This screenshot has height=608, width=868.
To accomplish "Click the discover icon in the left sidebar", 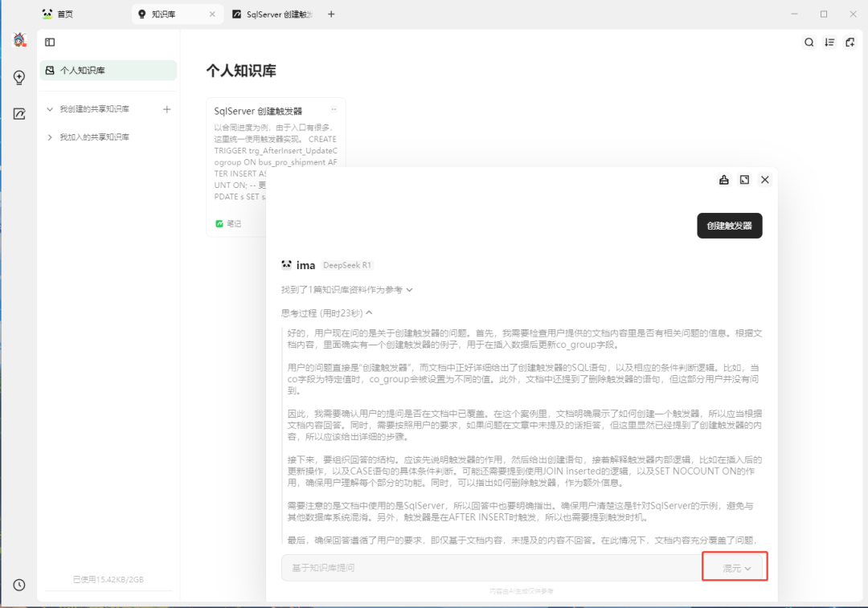I will click(x=19, y=78).
